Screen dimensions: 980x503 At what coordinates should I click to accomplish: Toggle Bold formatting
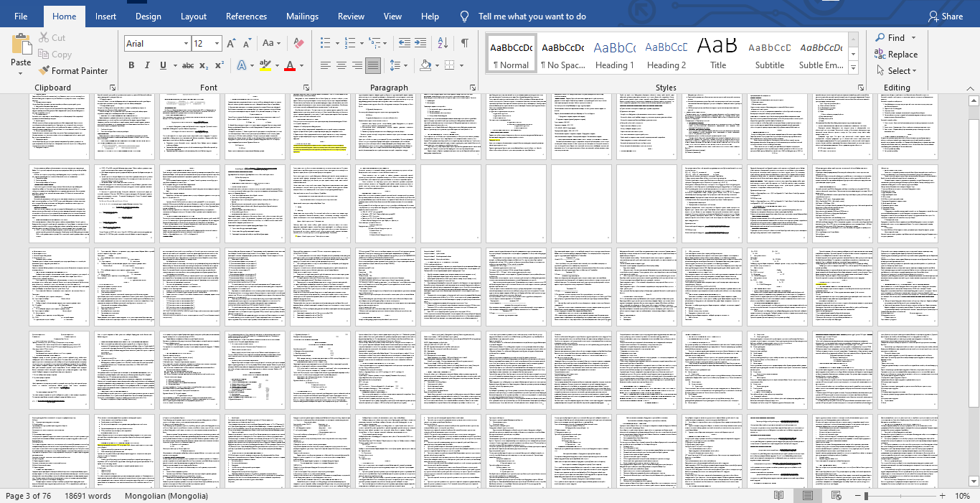(131, 65)
